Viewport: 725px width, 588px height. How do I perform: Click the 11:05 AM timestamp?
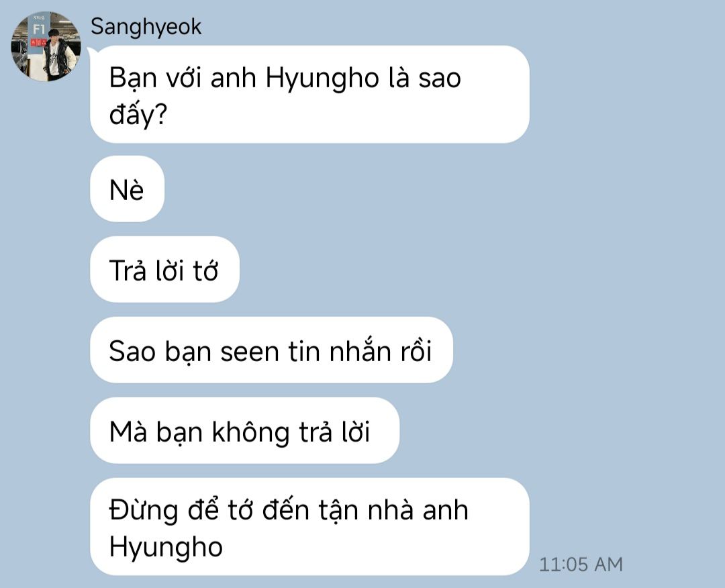581,565
